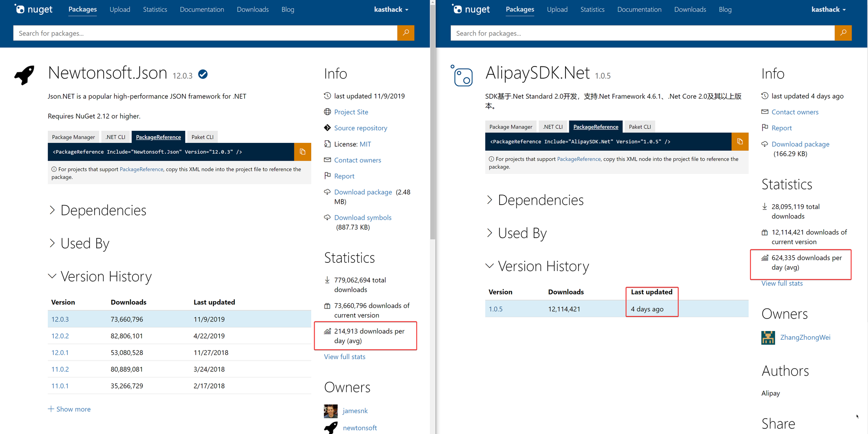Open kasthack account dropdown in left window

click(x=391, y=10)
